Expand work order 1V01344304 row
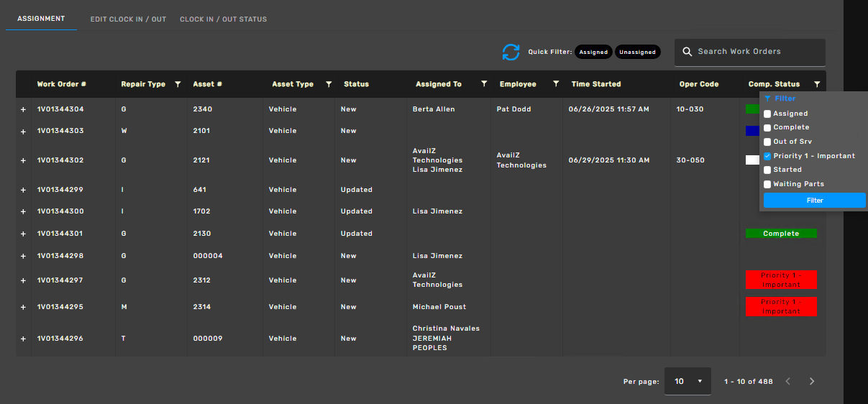The height and width of the screenshot is (404, 868). 23,110
